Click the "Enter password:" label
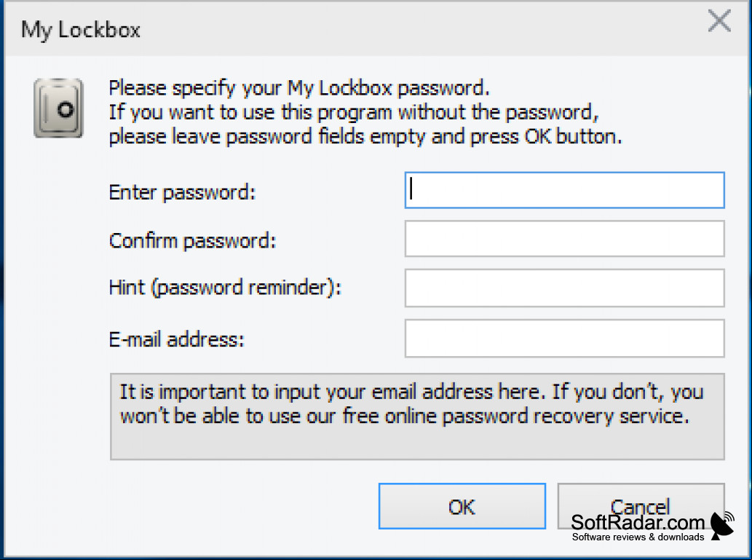 182,192
